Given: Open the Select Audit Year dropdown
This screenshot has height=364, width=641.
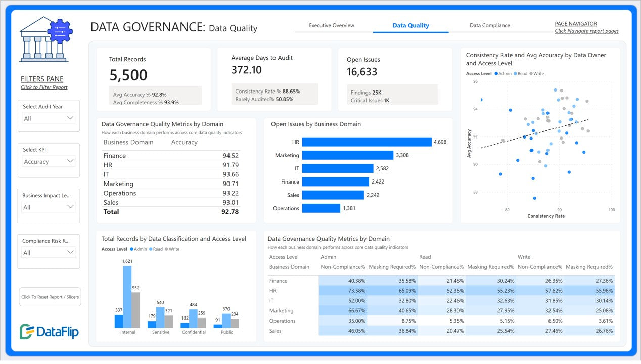Looking at the screenshot, I should (x=49, y=118).
